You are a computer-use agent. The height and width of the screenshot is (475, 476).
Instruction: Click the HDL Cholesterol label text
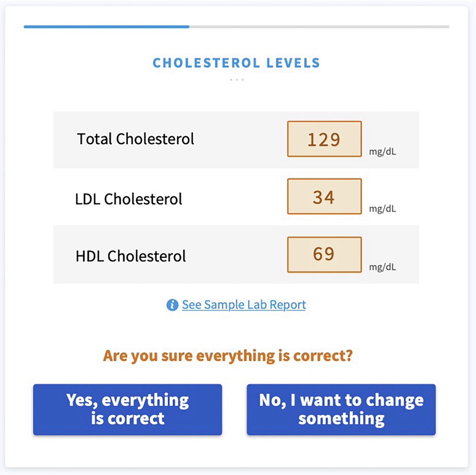coord(131,256)
